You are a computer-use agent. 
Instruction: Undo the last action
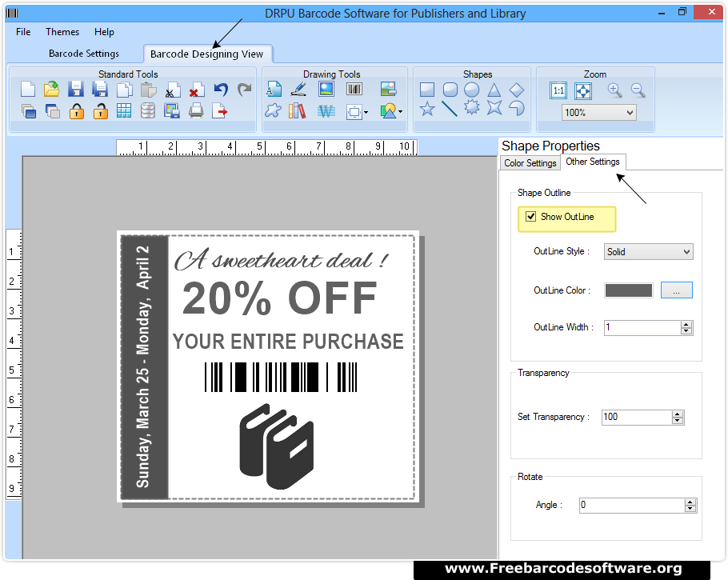pyautogui.click(x=221, y=89)
